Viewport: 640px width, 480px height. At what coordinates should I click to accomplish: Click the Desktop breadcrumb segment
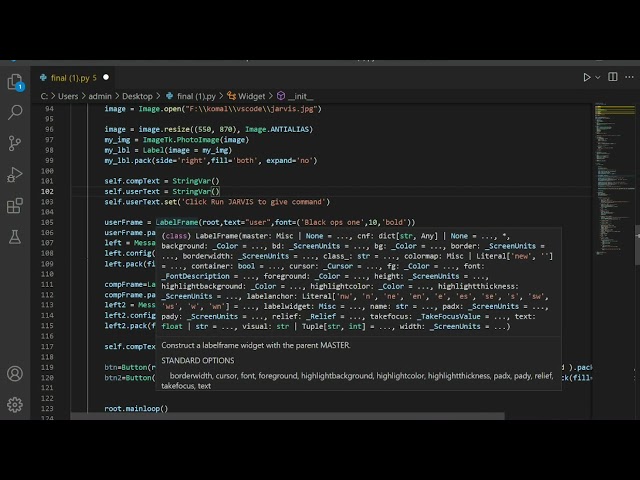(x=137, y=96)
